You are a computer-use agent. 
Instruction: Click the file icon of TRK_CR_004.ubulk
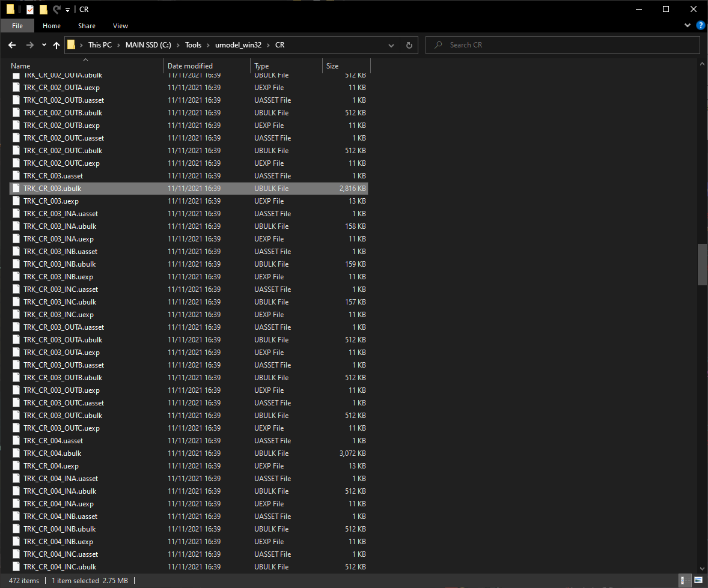point(16,453)
